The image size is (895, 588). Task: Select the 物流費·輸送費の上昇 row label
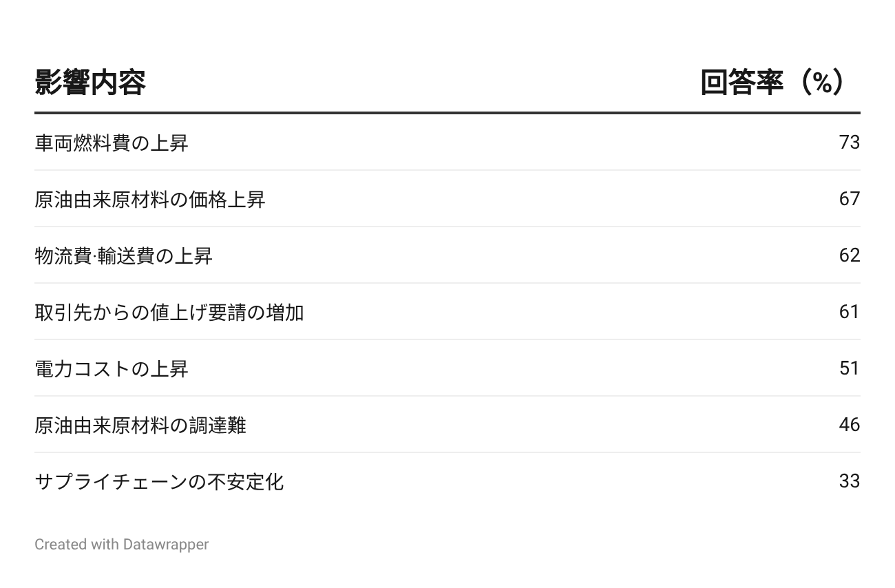click(124, 256)
